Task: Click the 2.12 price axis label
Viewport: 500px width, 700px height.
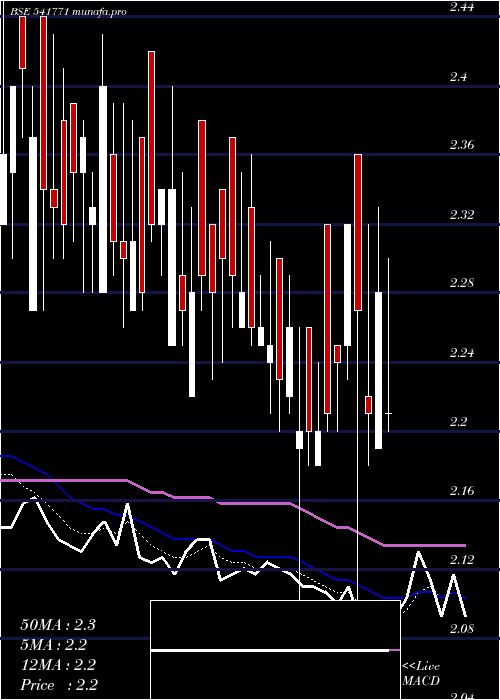Action: click(x=462, y=559)
